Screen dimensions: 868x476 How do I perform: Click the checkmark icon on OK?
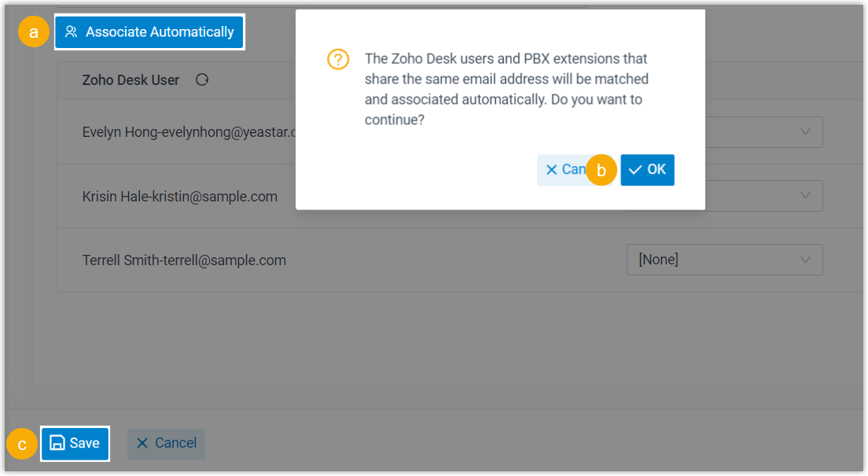pyautogui.click(x=635, y=170)
